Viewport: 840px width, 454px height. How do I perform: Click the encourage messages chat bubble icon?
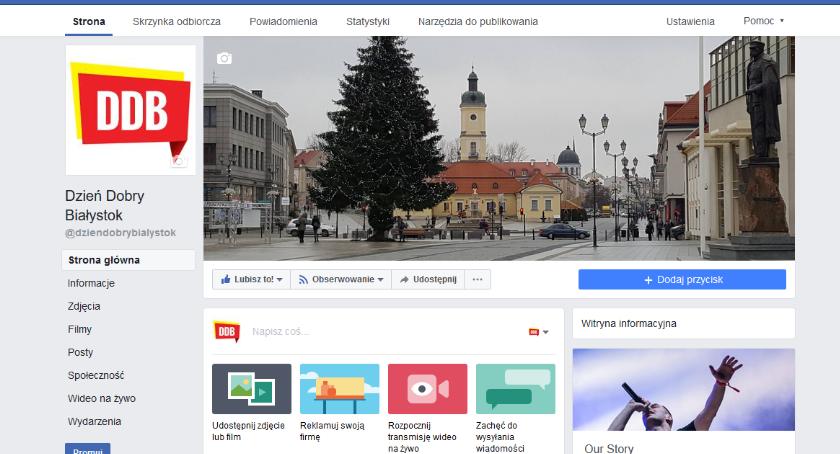tap(515, 389)
